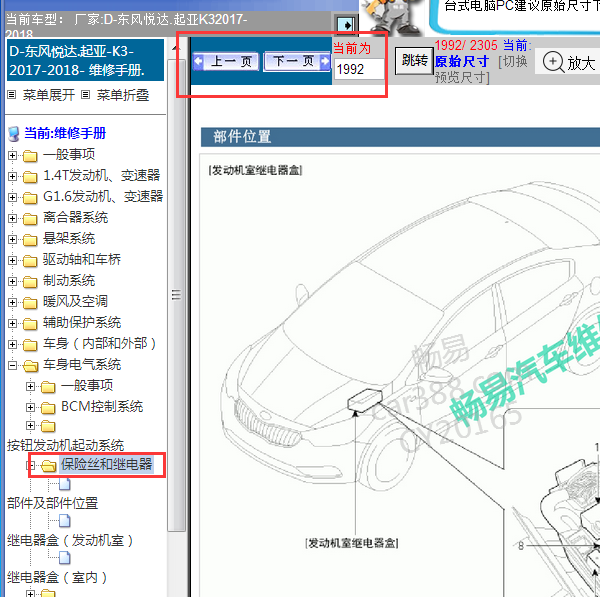Viewport: 600px width, 597px height.
Task: Click the arrow icon beside current car model
Action: point(347,26)
